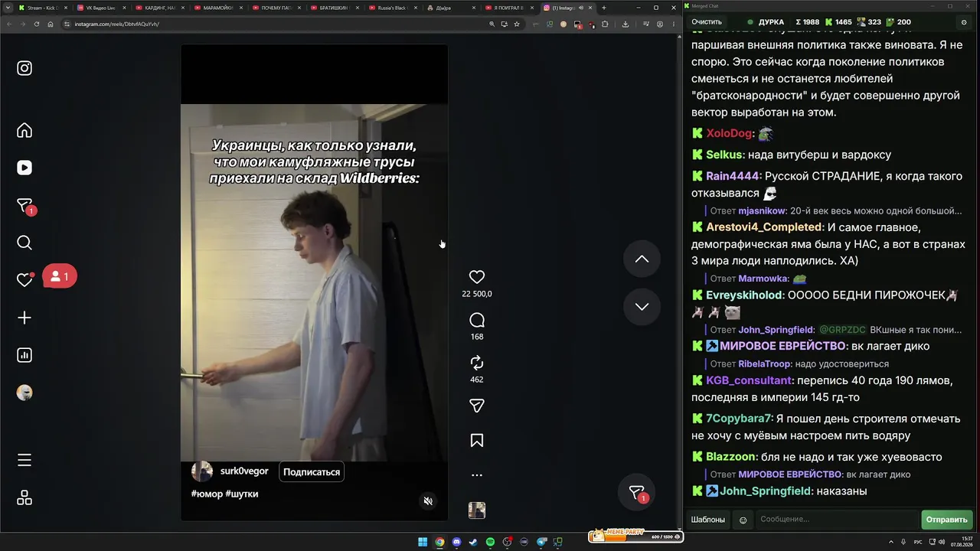Open Direct messages in the left sidebar

pos(24,206)
